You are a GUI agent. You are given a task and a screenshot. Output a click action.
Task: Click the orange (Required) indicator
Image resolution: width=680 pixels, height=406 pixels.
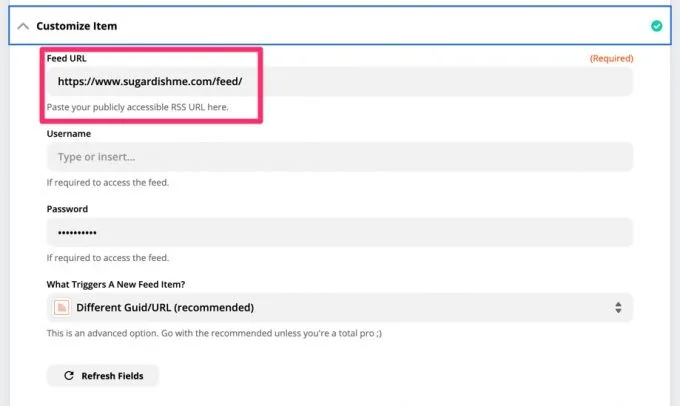pos(611,59)
